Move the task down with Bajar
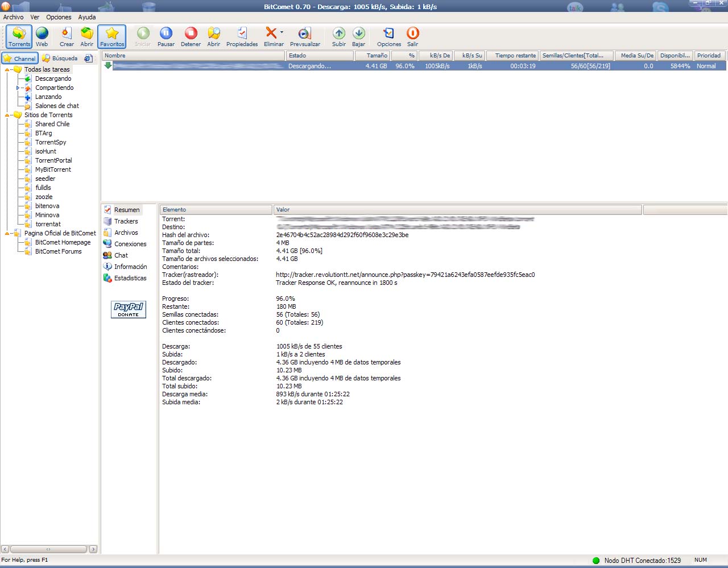This screenshot has height=568, width=728. click(358, 36)
